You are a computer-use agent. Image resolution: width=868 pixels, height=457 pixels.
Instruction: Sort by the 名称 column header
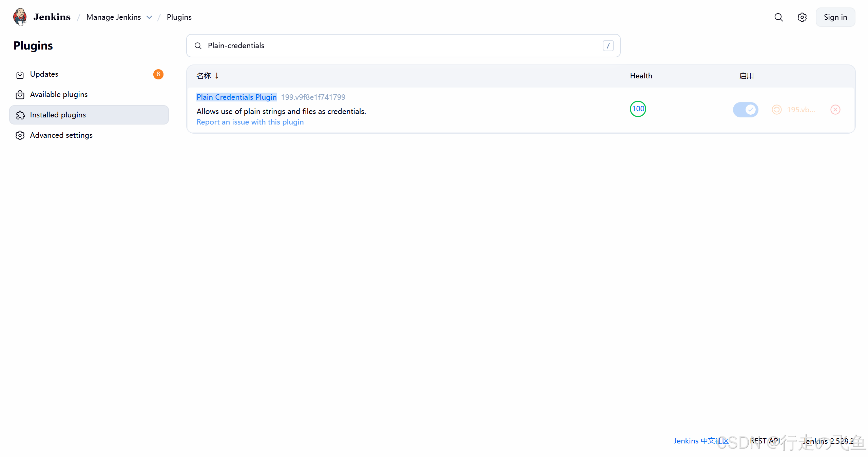click(x=204, y=76)
